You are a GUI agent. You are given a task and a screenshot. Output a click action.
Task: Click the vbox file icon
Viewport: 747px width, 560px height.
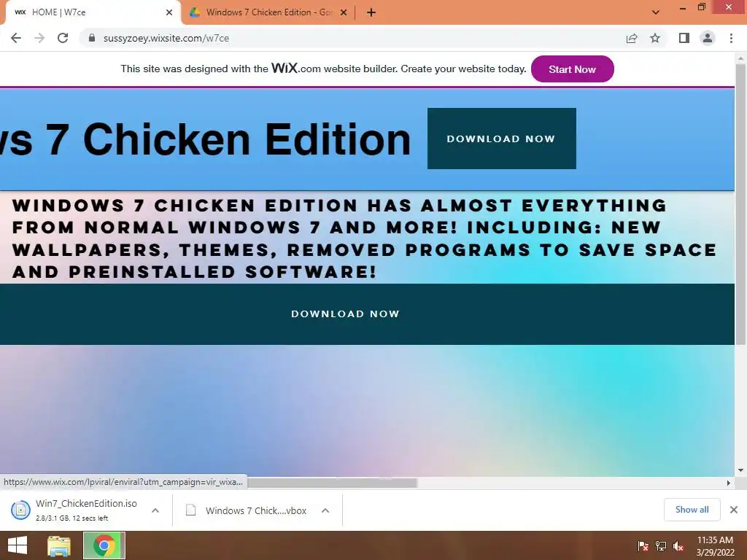[x=190, y=510]
